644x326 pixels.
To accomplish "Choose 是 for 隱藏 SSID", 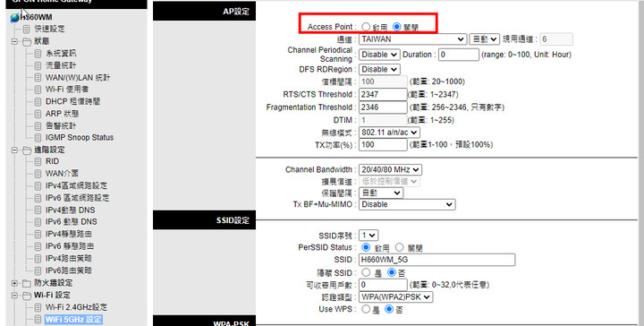I will 366,272.
